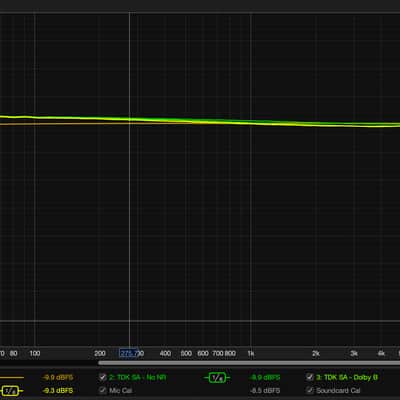Viewport: 400px width, 400px height.
Task: Toggle the Soundcard Cal checkbox
Action: [x=310, y=390]
